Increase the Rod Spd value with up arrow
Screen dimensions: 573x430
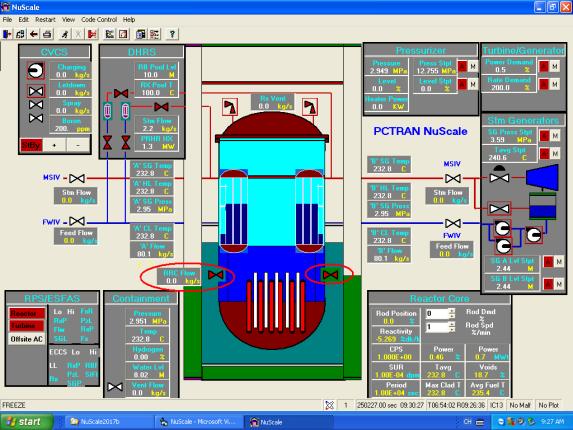(452, 324)
